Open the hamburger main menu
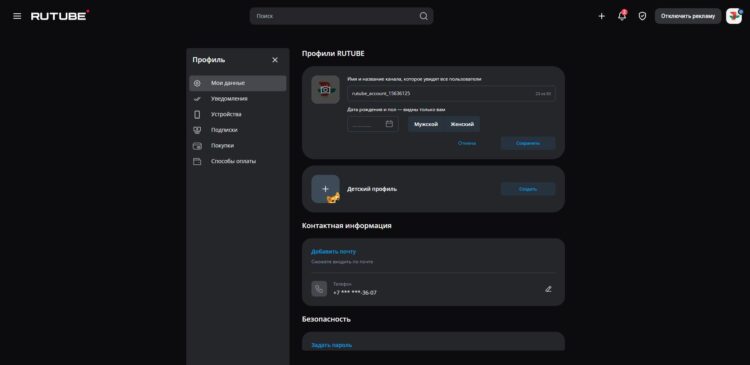 pos(17,16)
